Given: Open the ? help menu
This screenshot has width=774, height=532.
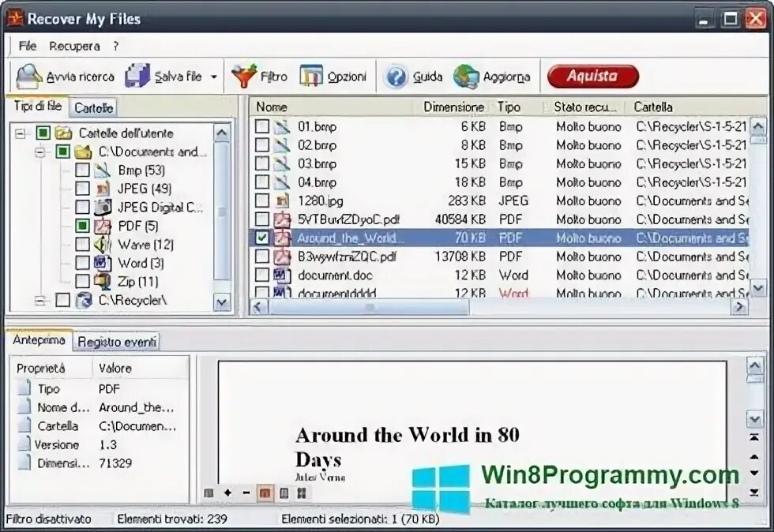Looking at the screenshot, I should pos(115,46).
